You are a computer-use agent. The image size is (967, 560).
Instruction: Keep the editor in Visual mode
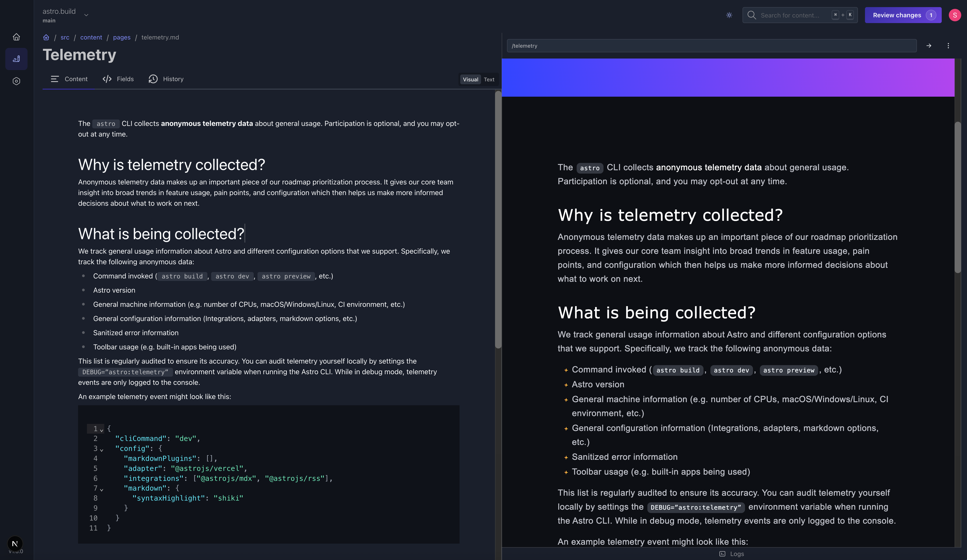tap(470, 79)
